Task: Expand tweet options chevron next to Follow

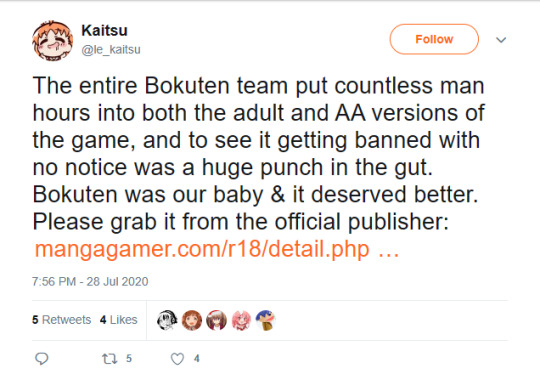Action: [x=501, y=40]
